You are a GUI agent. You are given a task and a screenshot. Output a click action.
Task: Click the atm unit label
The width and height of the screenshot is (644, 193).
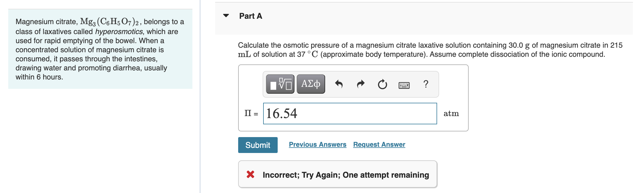(x=452, y=113)
